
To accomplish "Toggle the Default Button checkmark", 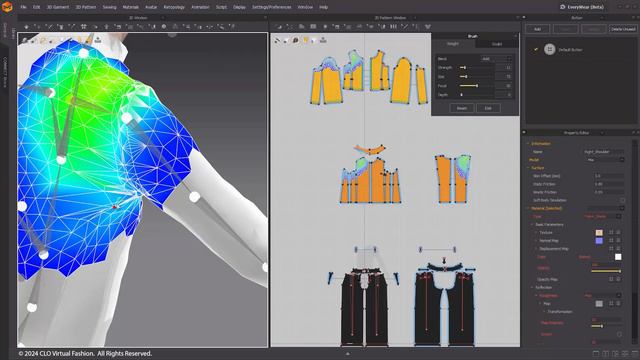I will [536, 49].
